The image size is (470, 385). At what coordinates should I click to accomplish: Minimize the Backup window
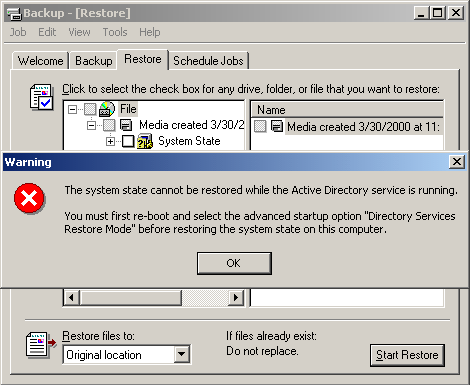pos(421,13)
